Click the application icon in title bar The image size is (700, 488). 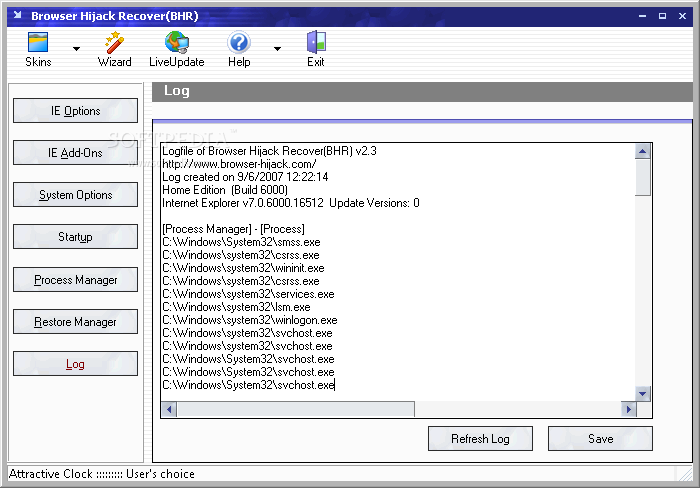pyautogui.click(x=17, y=15)
